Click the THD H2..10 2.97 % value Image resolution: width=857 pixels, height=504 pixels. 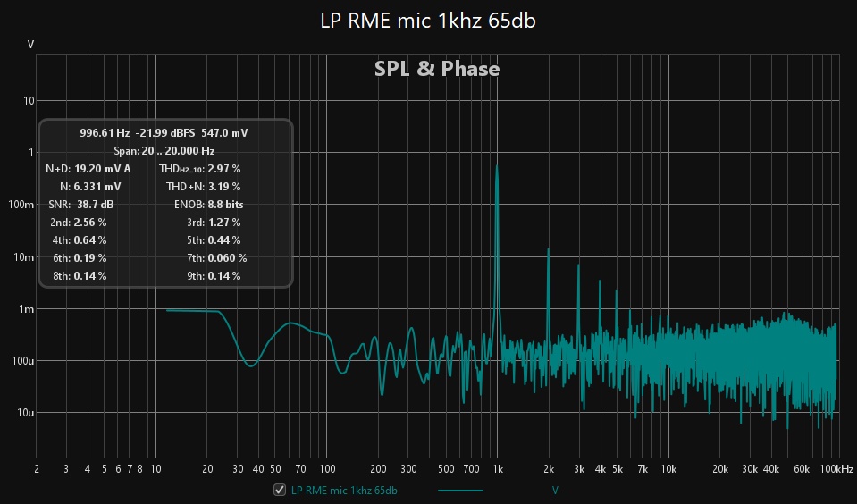point(199,169)
